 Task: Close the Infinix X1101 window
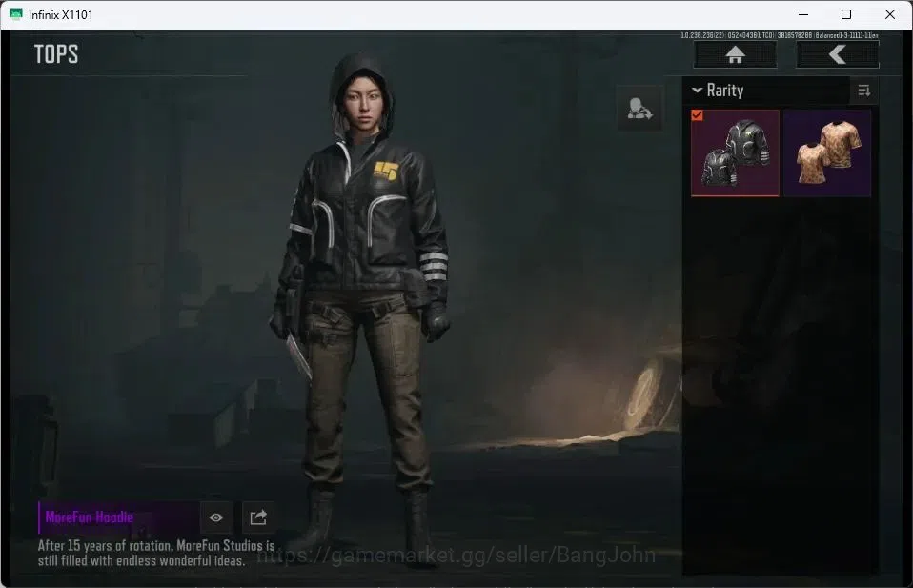pos(890,14)
